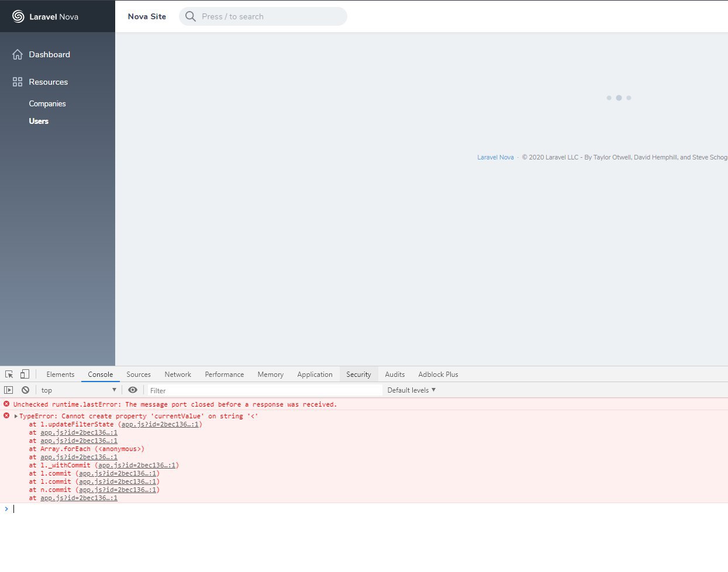
Task: Focus the Press / to search field
Action: 263,16
